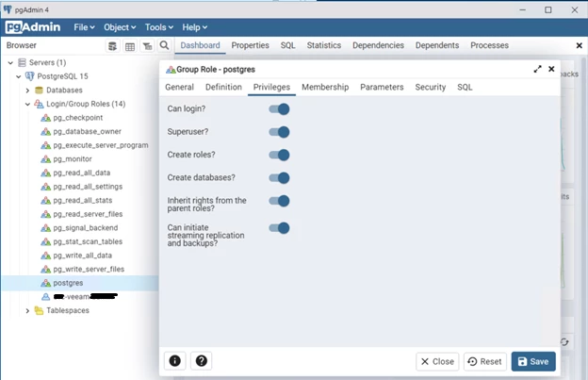
Task: Expand the Tablespaces node
Action: (x=27, y=310)
